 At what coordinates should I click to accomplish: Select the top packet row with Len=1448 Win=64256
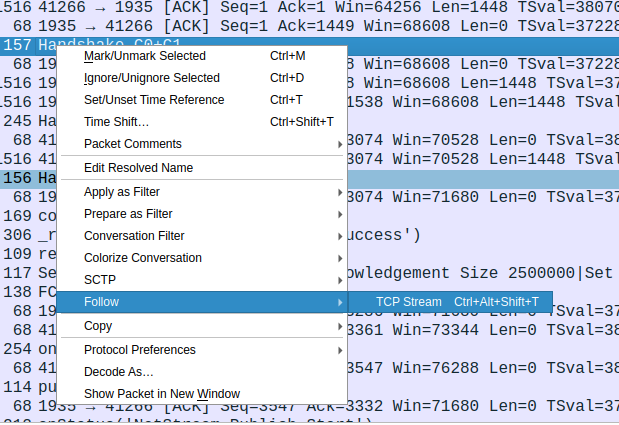pos(310,7)
